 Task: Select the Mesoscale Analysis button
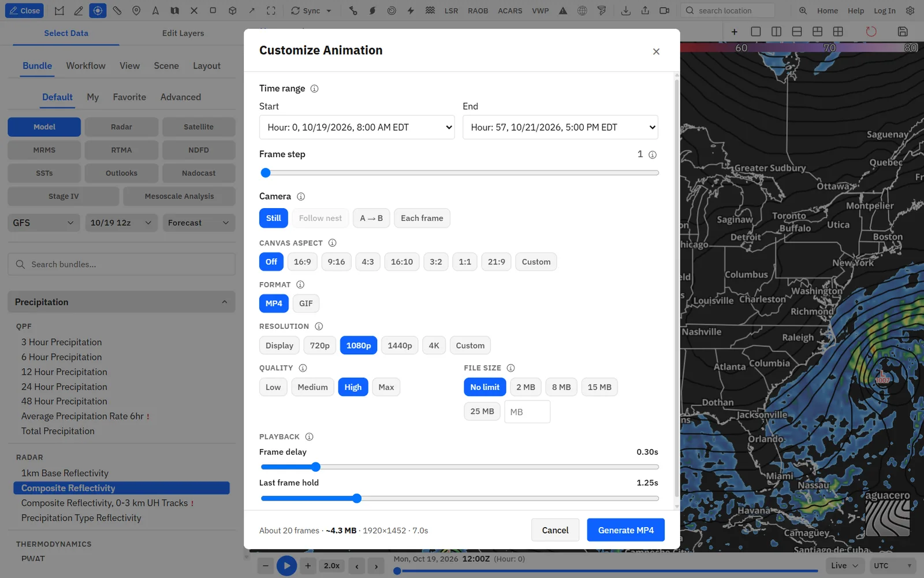click(x=179, y=196)
